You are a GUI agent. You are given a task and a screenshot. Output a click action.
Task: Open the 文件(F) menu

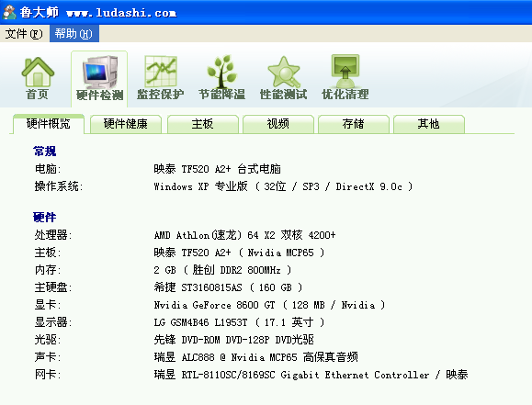click(24, 34)
